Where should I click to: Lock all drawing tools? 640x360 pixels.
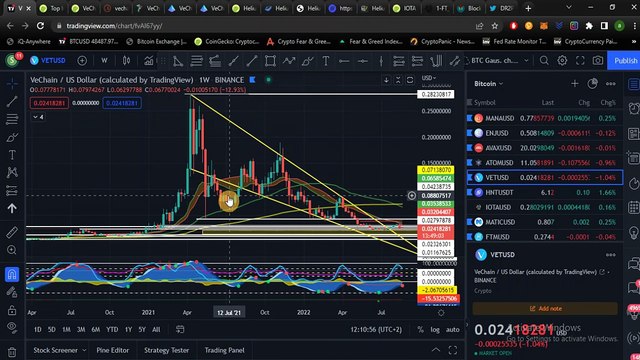click(12, 310)
